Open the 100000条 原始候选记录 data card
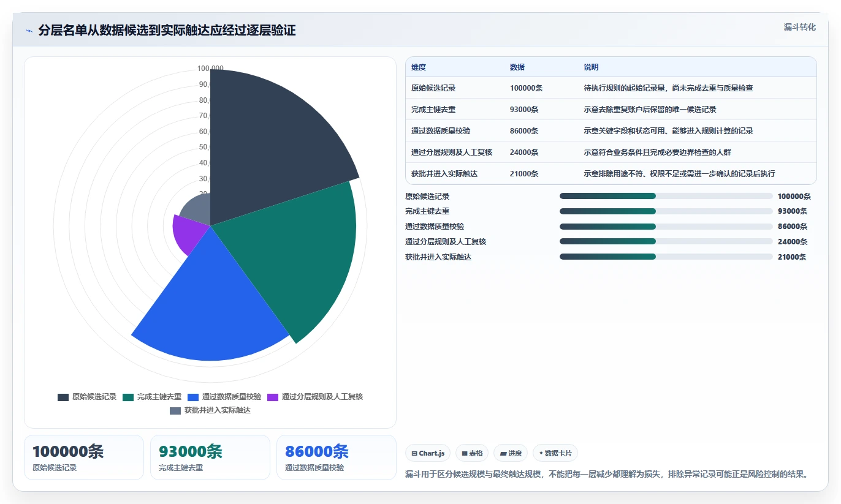The width and height of the screenshot is (841, 504). [83, 457]
